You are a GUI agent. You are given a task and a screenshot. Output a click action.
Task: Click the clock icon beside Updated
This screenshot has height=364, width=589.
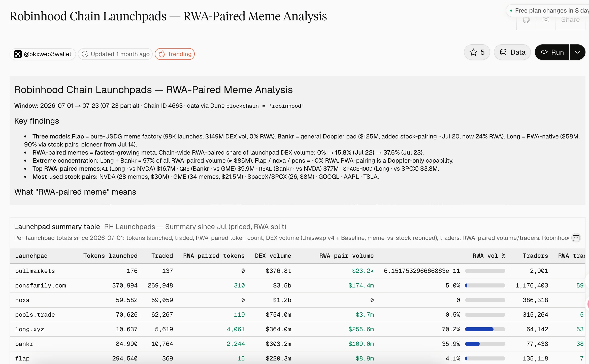tap(85, 54)
